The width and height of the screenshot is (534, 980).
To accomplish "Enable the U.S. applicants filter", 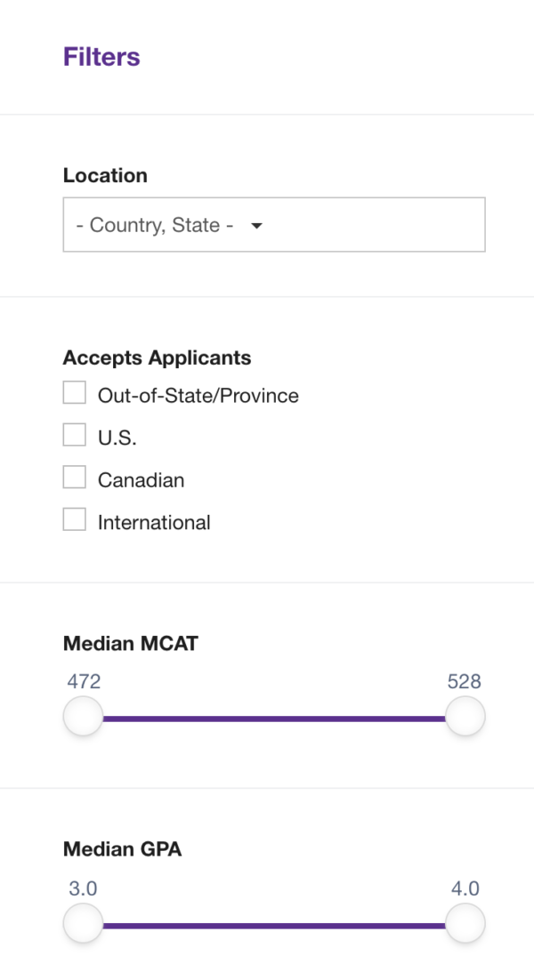I will tap(74, 434).
